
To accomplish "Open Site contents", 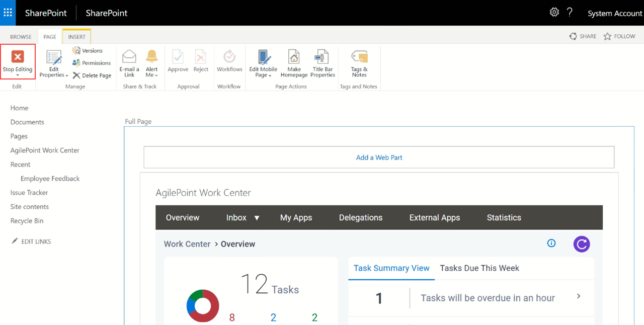I will pos(30,207).
